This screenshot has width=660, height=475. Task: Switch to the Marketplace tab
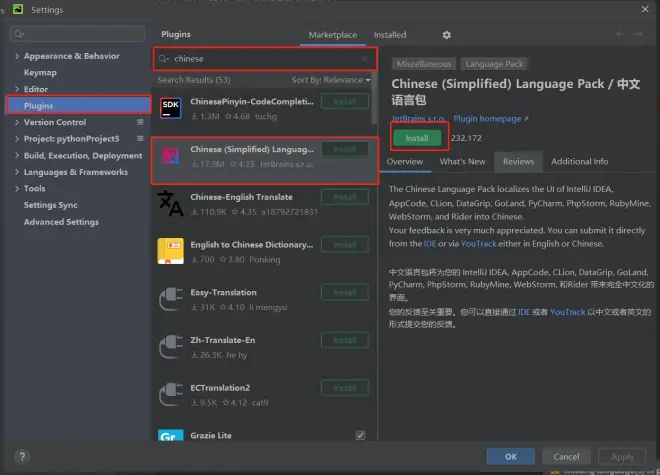coord(333,35)
